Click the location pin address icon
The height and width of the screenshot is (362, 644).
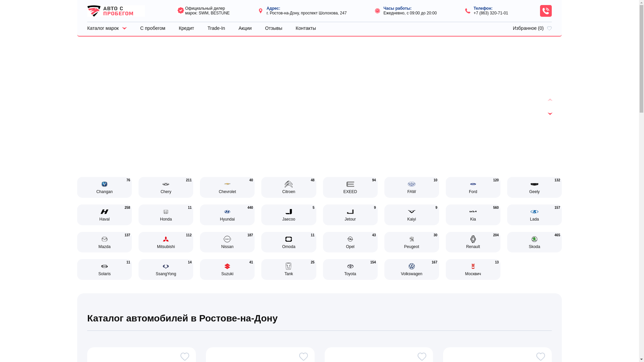[x=261, y=11]
